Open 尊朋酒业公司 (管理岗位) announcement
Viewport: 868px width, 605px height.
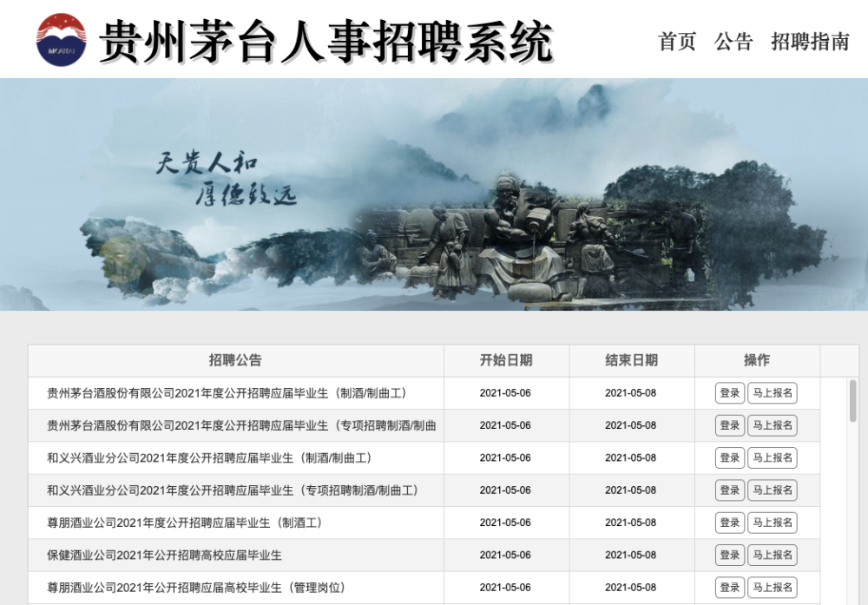196,588
